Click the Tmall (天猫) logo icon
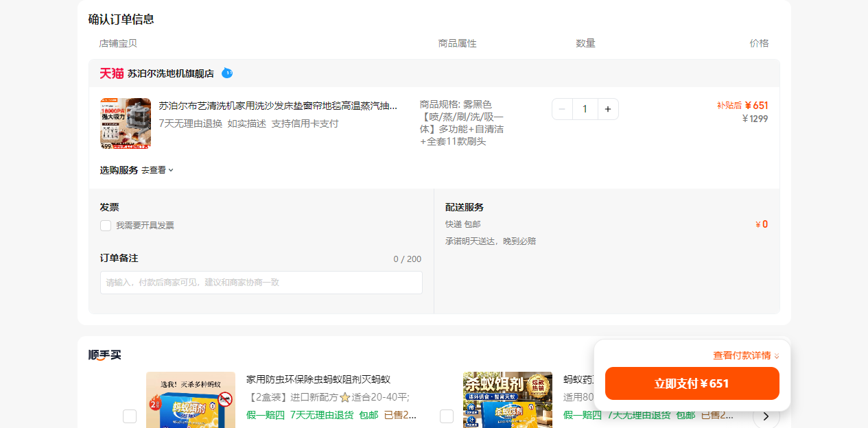 point(111,73)
